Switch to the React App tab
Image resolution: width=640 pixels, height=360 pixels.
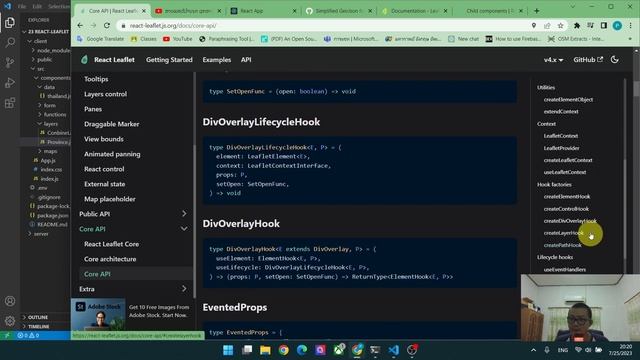pyautogui.click(x=263, y=11)
